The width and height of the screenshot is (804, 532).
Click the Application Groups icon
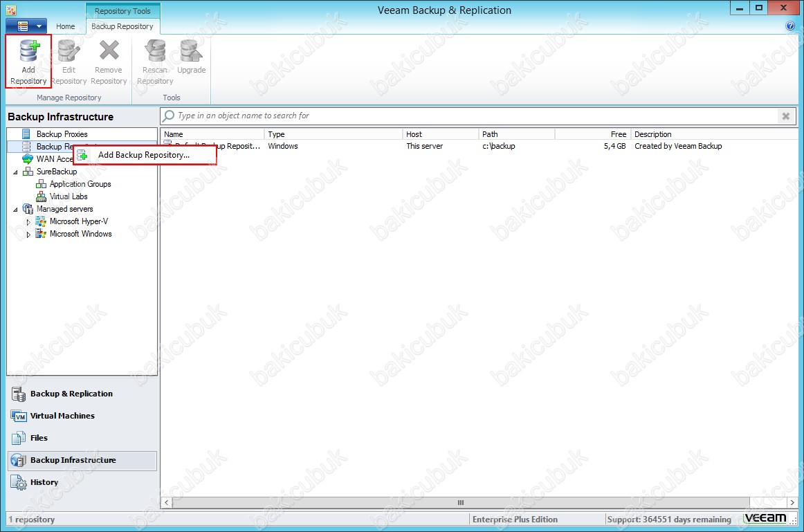coord(41,184)
